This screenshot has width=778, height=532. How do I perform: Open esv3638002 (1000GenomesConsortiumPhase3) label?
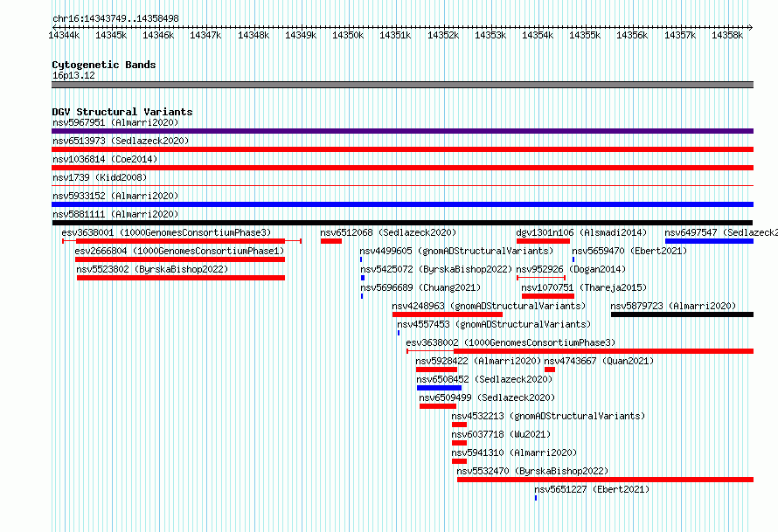coord(511,342)
